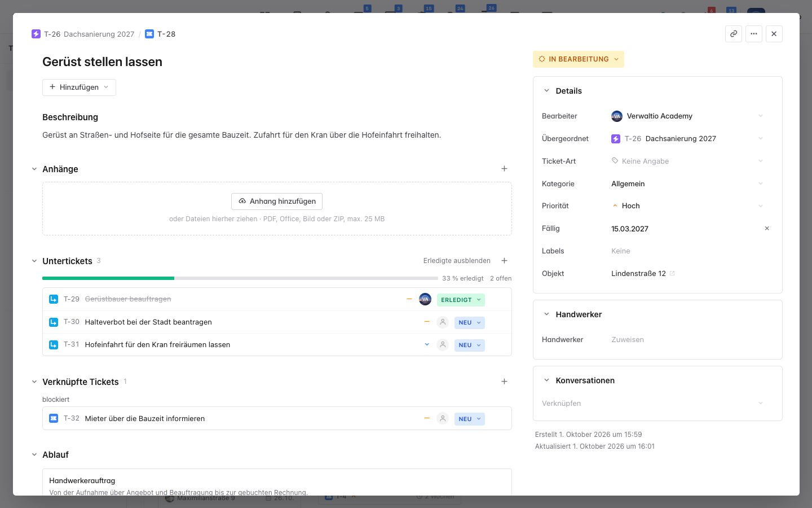Clear the due date 15.03.2027
Image resolution: width=812 pixels, height=508 pixels.
click(x=767, y=229)
